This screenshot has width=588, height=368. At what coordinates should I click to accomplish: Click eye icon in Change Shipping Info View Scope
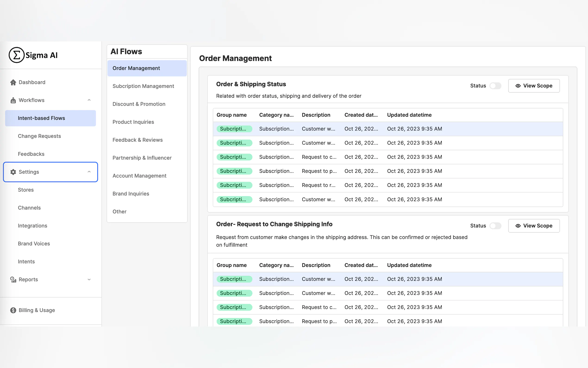518,226
